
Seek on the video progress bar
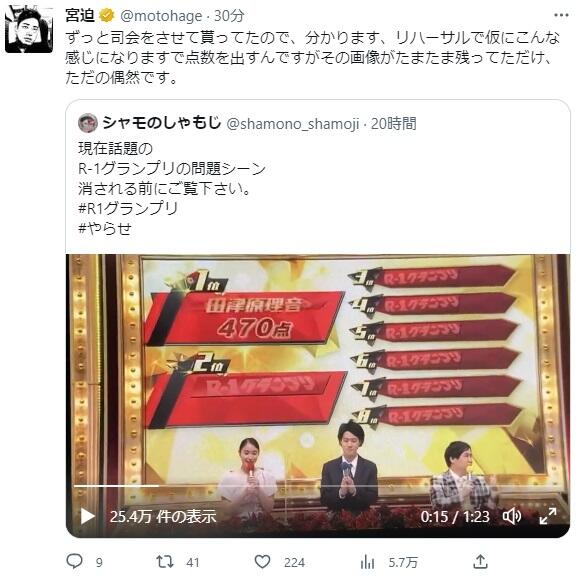coord(317,486)
